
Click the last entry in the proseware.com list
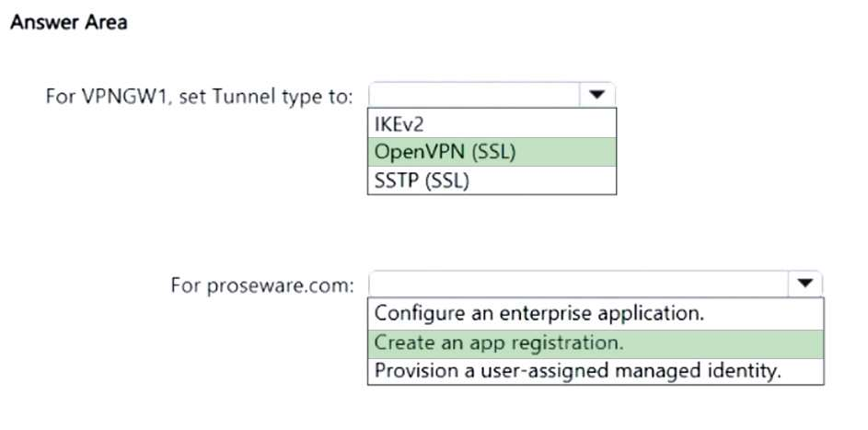click(x=595, y=371)
